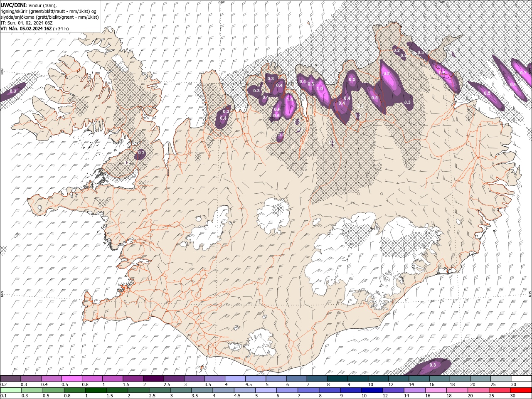This screenshot has height=399, width=532.
Task: Click the 'IT: Sun. 04. 02. 2024 06Z' line
Action: [x=27, y=23]
